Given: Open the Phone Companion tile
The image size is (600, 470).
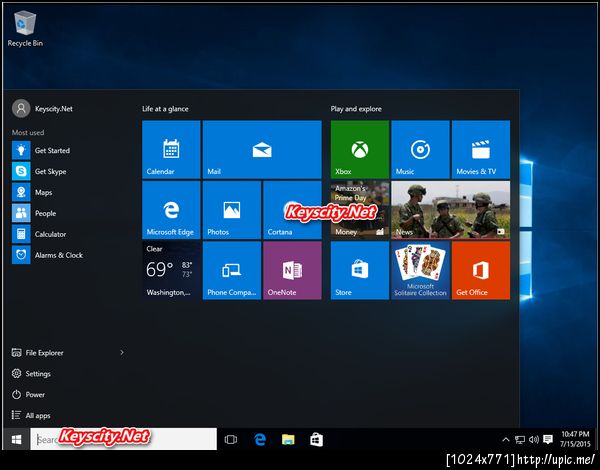Looking at the screenshot, I should (x=232, y=271).
